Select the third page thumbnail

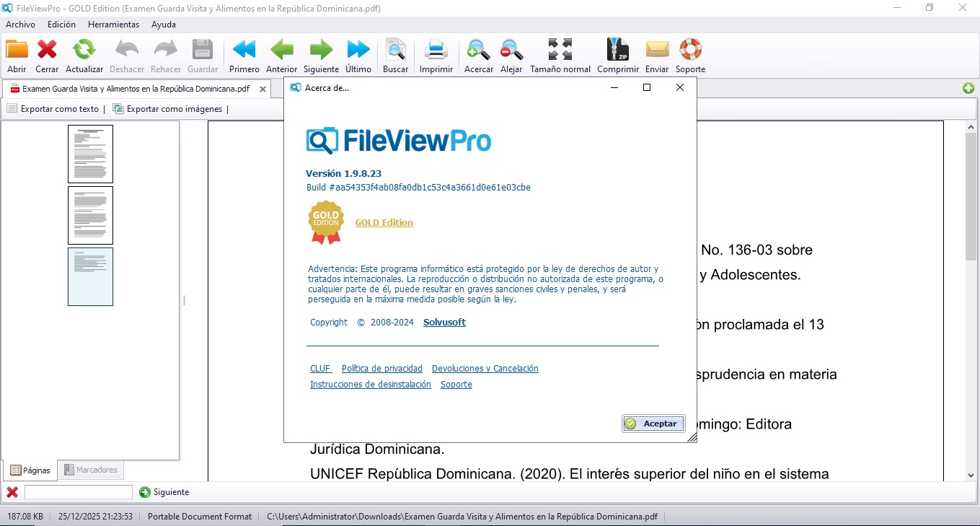pos(90,276)
